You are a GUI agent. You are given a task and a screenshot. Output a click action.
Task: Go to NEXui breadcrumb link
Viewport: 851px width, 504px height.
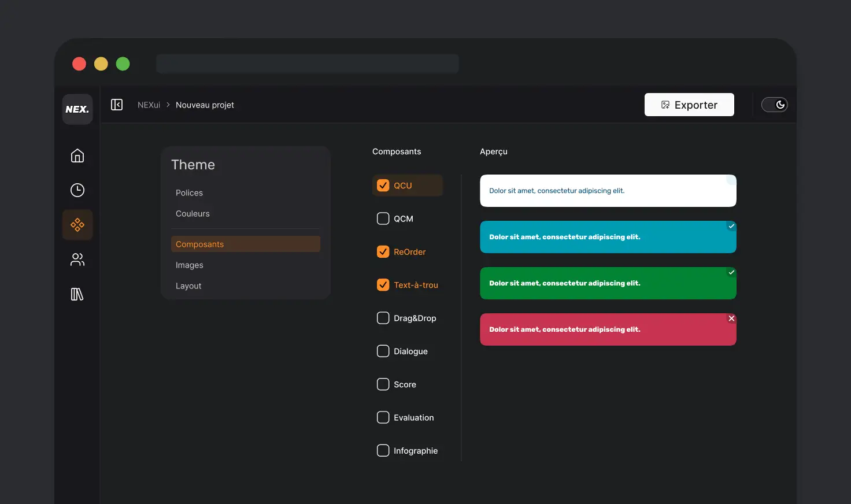pos(149,105)
